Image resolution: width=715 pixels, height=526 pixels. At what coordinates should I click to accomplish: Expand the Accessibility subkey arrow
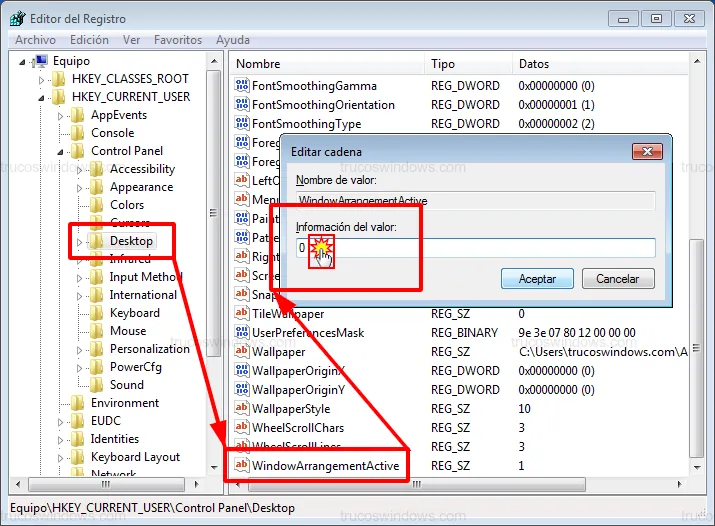(x=80, y=169)
